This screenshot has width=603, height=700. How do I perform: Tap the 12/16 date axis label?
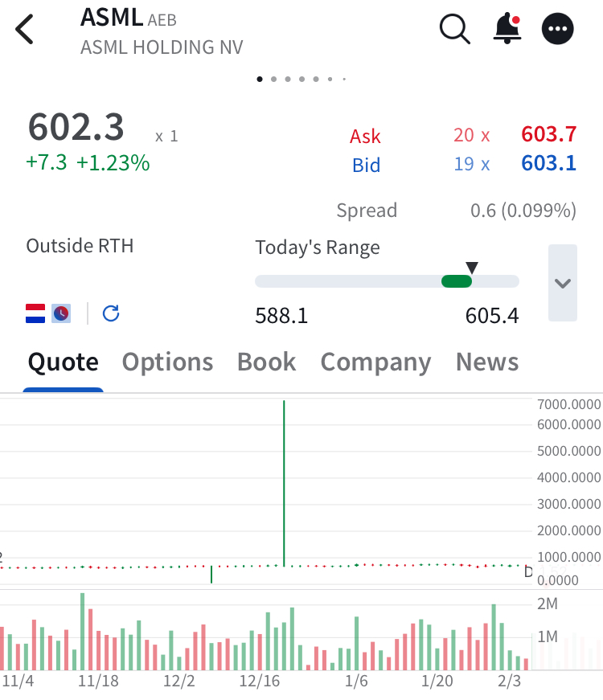pos(260,682)
